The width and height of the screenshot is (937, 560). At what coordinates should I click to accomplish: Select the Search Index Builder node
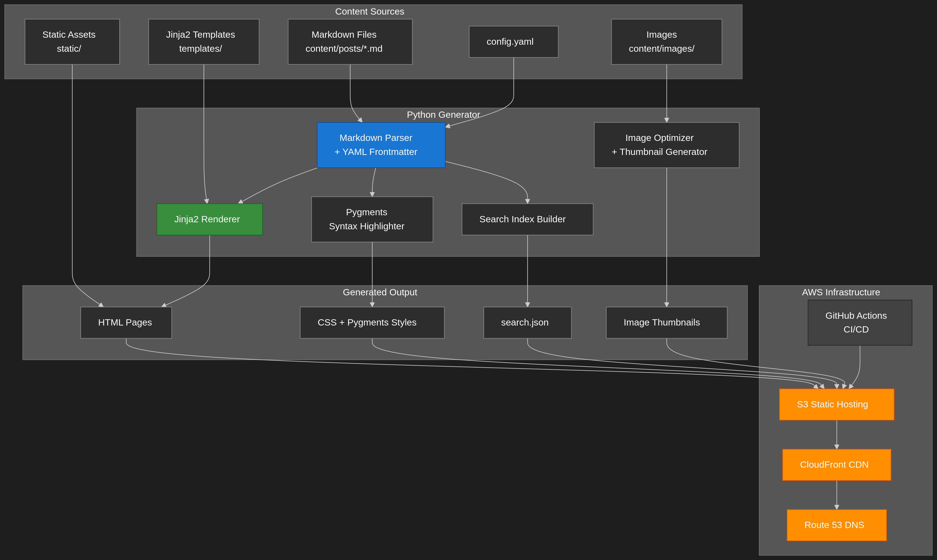527,219
